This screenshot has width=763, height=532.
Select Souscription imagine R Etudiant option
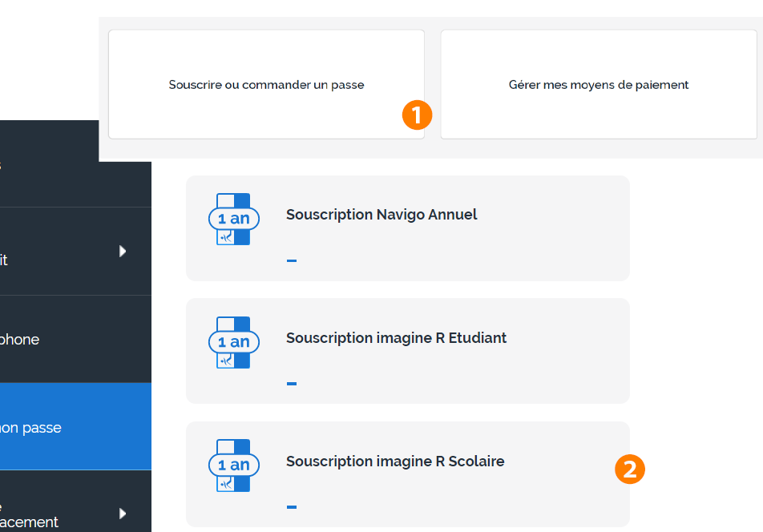[408, 351]
